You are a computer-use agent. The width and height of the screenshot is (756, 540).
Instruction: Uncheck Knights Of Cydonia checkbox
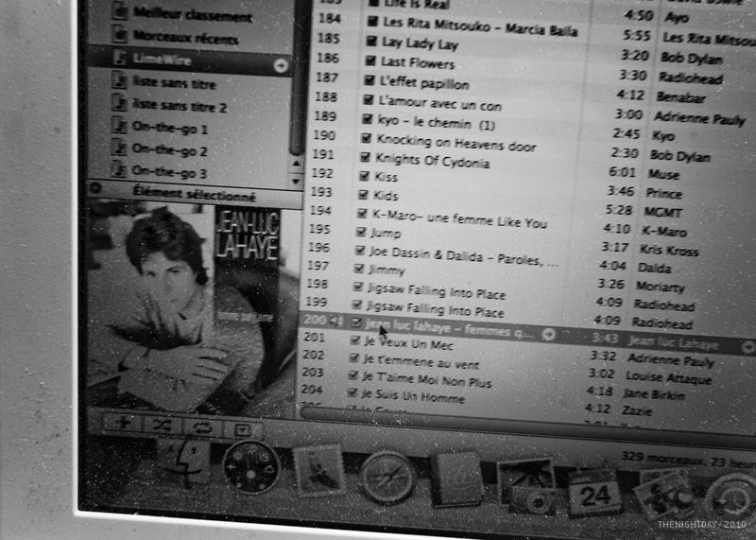[x=365, y=157]
